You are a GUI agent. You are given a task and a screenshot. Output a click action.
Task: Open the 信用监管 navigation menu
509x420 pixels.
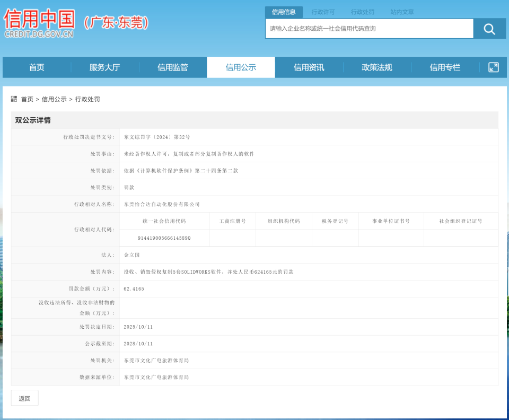[172, 67]
